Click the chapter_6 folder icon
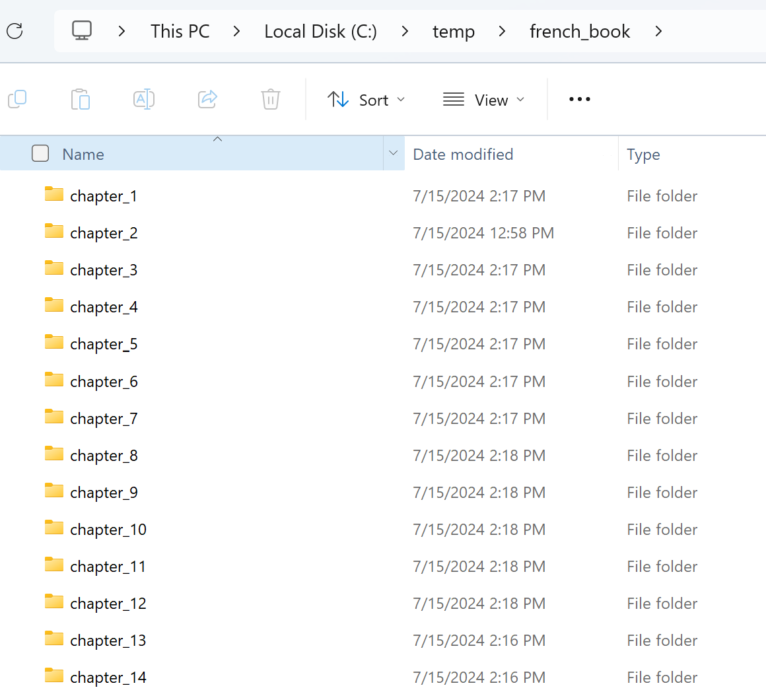 pyautogui.click(x=53, y=380)
